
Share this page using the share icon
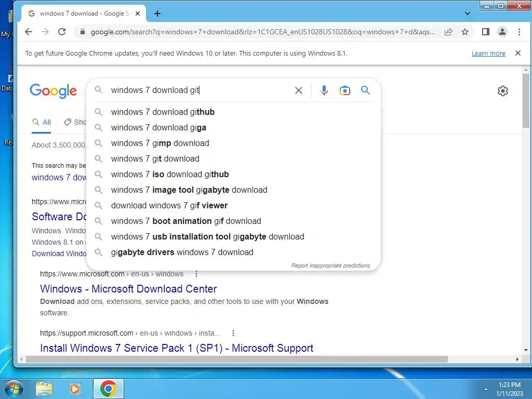(448, 32)
